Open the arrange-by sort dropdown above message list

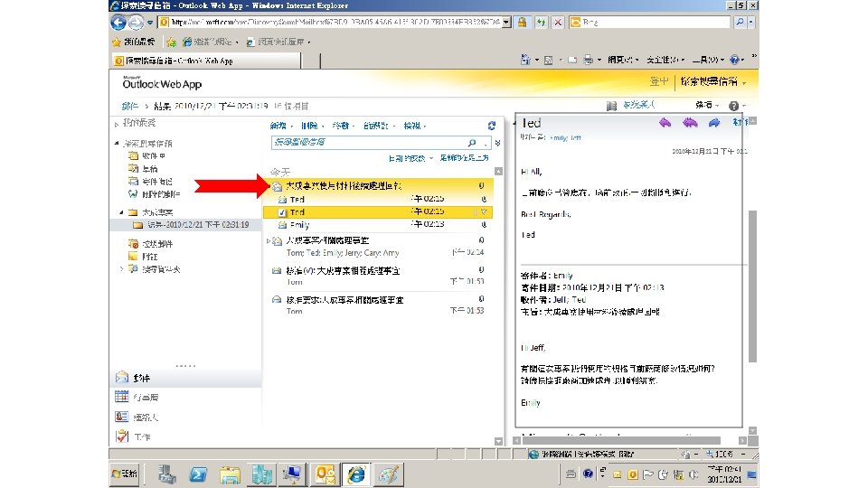[410, 158]
